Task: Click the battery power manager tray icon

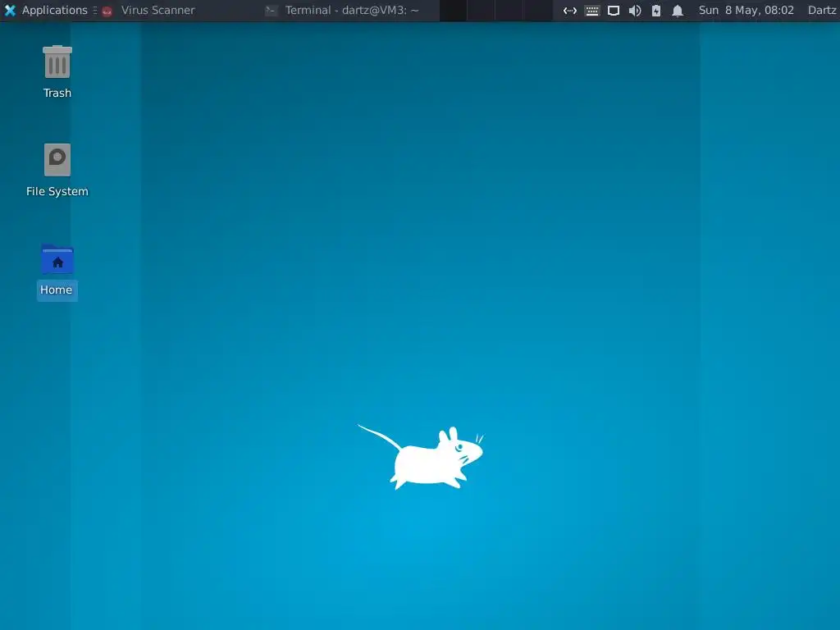Action: pos(656,10)
